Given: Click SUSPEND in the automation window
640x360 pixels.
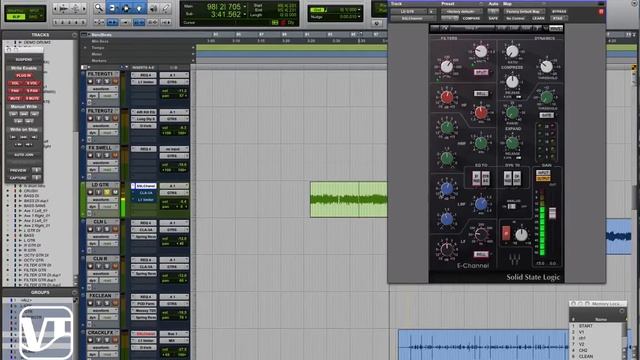Looking at the screenshot, I should (24, 60).
